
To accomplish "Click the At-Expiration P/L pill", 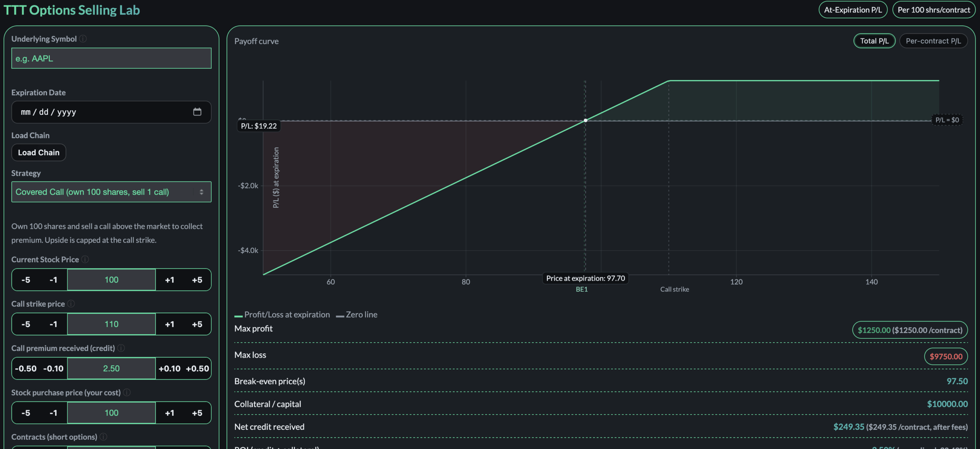I will (x=853, y=10).
